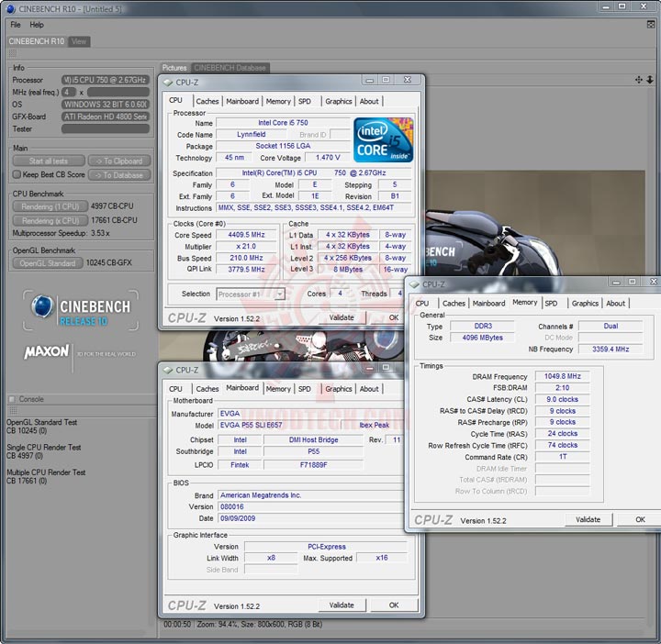Click the Cinebench Release 10 logo
This screenshot has height=644, width=661.
click(81, 310)
